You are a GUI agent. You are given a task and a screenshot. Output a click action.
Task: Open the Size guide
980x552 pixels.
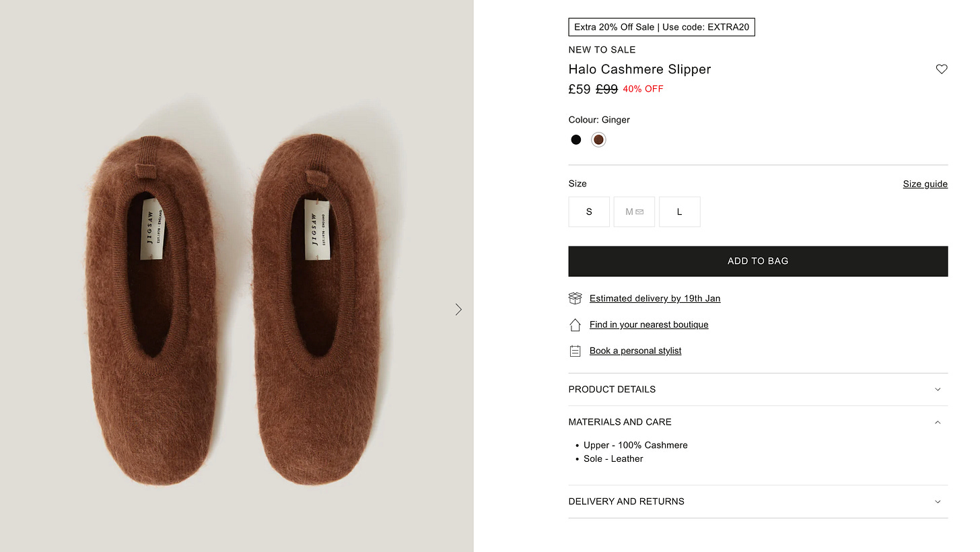coord(925,183)
